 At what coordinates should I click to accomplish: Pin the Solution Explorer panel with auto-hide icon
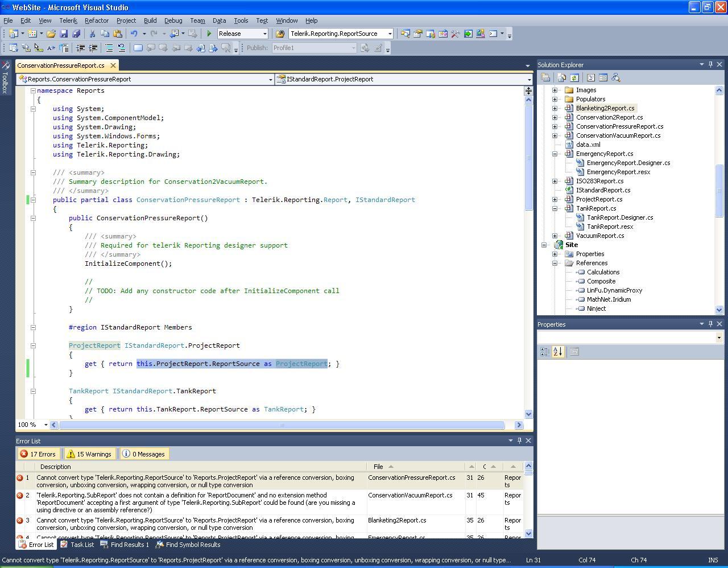pyautogui.click(x=710, y=65)
